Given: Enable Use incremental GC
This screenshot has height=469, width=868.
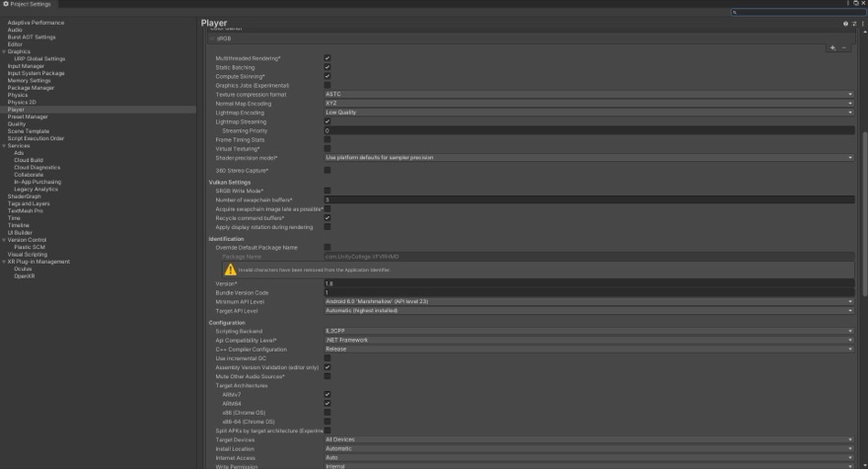Looking at the screenshot, I should point(327,358).
